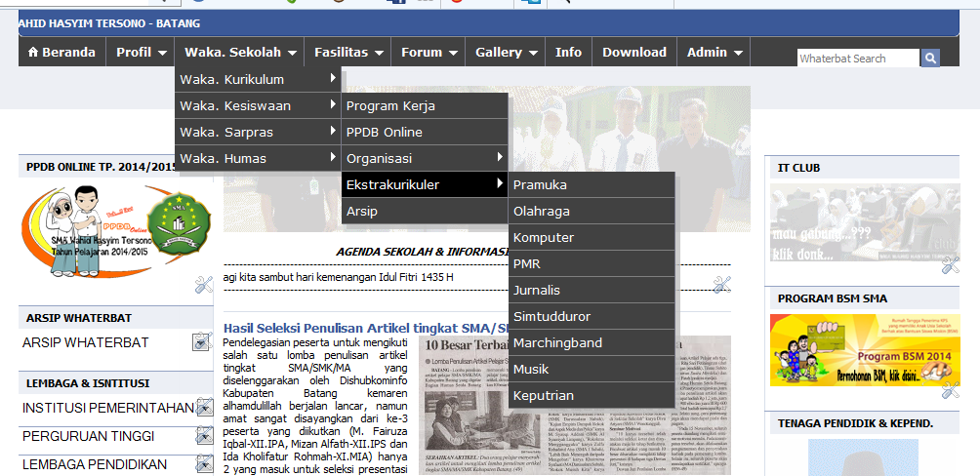Open the Gallery dropdown menu
The width and height of the screenshot is (980, 476).
pos(505,53)
